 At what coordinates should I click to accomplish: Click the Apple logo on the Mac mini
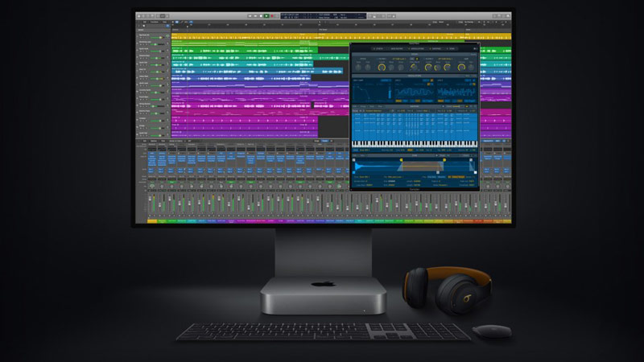(x=322, y=284)
